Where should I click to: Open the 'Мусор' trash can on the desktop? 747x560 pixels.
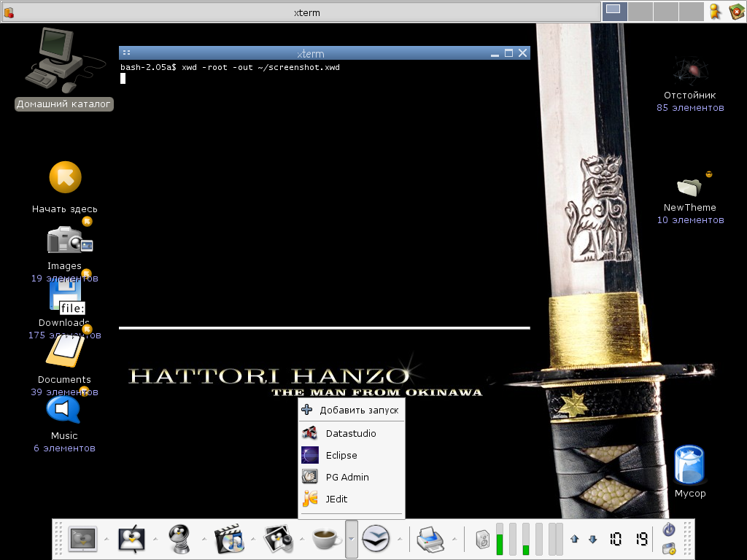689,467
